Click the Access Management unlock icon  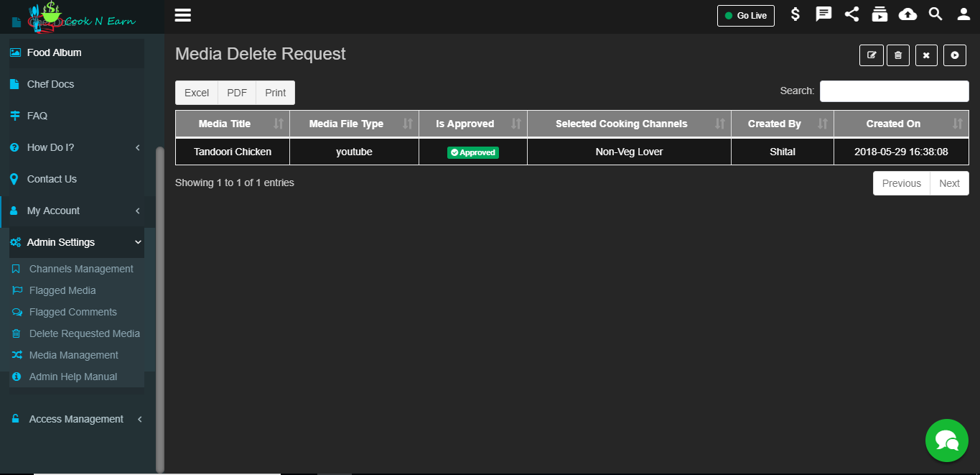[x=15, y=419]
